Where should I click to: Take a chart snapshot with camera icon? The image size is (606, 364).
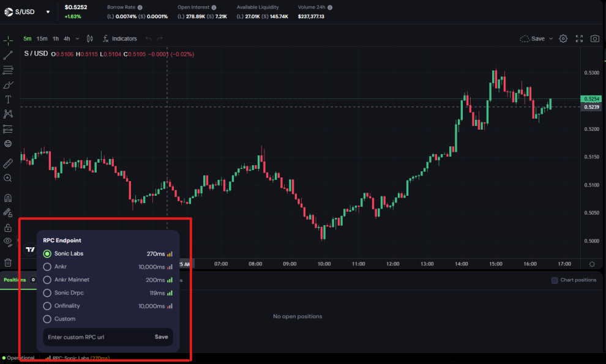(594, 39)
